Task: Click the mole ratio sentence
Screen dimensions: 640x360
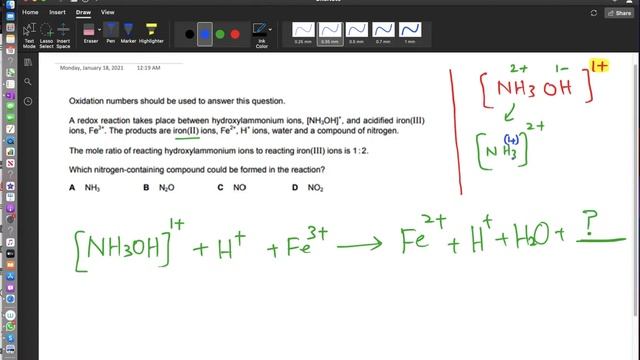Action: click(219, 151)
